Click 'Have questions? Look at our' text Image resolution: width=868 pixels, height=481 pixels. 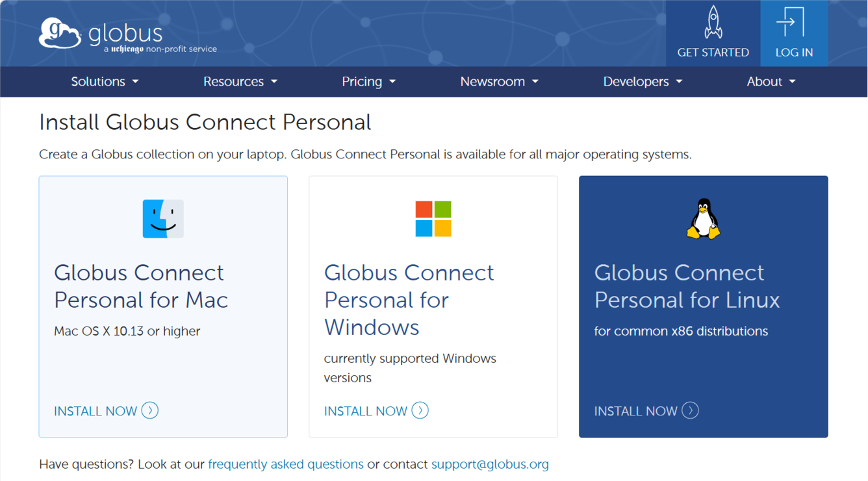[x=121, y=464]
